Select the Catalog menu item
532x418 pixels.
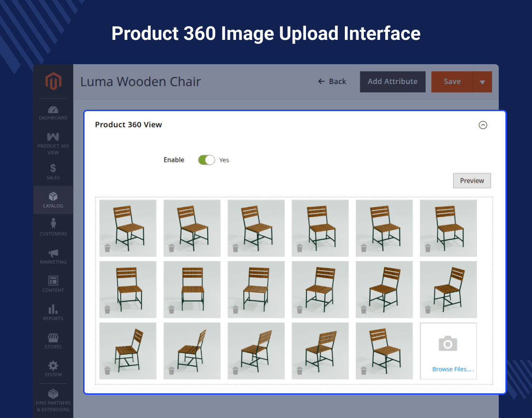click(x=53, y=200)
